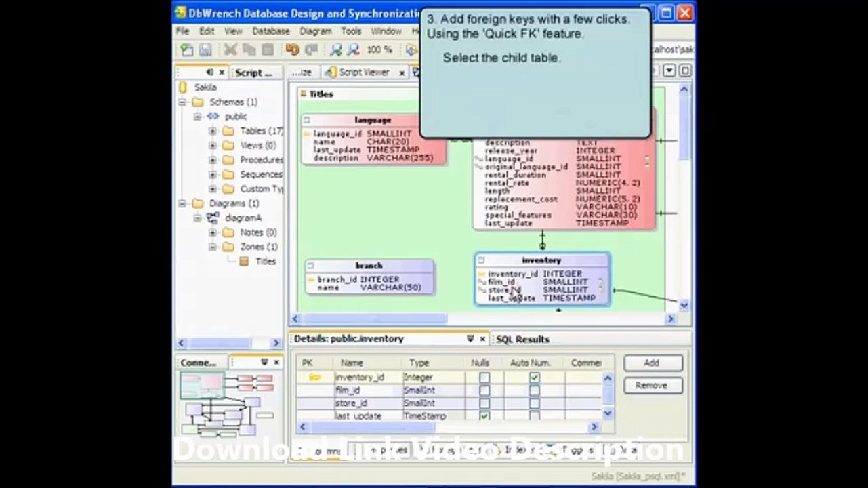Toggle Nulls checkbox for inventory_id
868x488 pixels.
coord(484,378)
